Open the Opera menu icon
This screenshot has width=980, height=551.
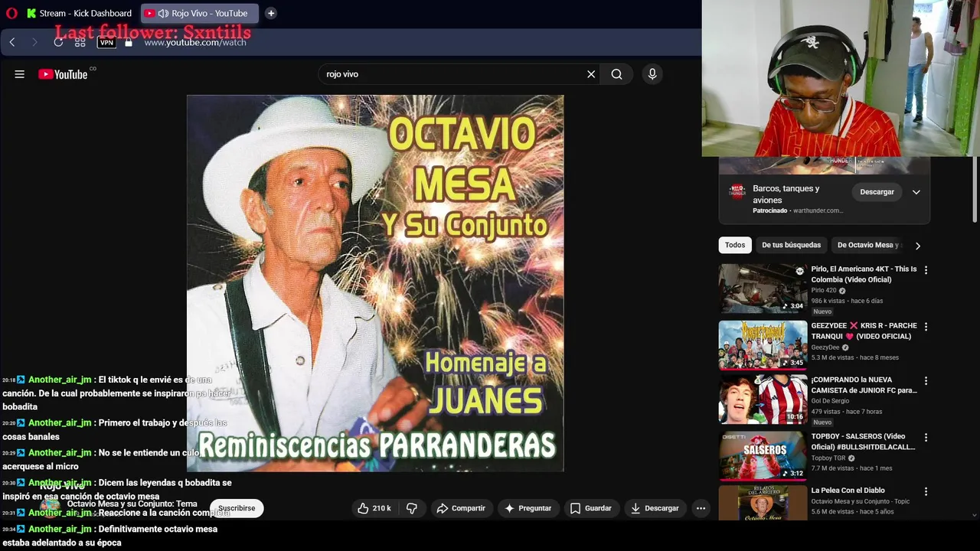click(11, 13)
